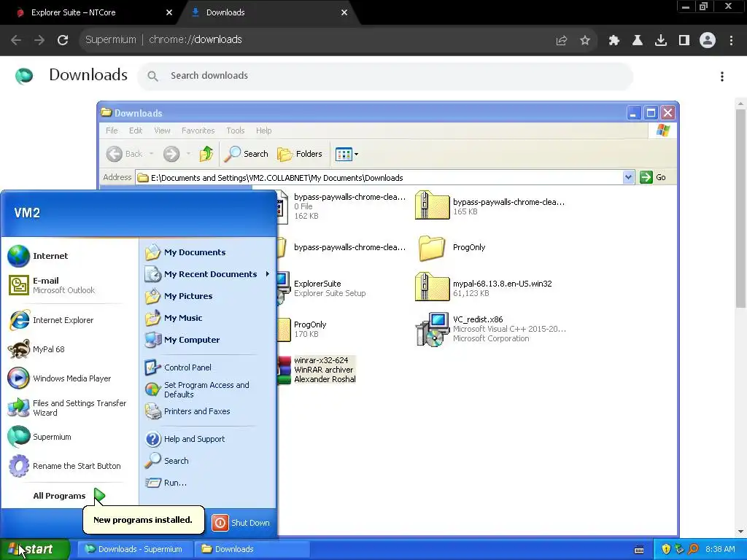747x560 pixels.
Task: Bookmark this page with star icon
Action: [585, 41]
